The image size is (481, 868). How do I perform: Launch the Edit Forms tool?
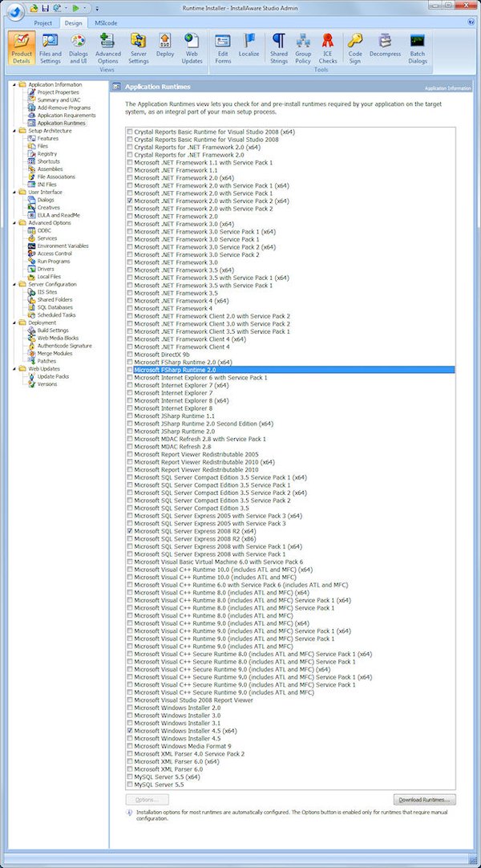(x=223, y=49)
